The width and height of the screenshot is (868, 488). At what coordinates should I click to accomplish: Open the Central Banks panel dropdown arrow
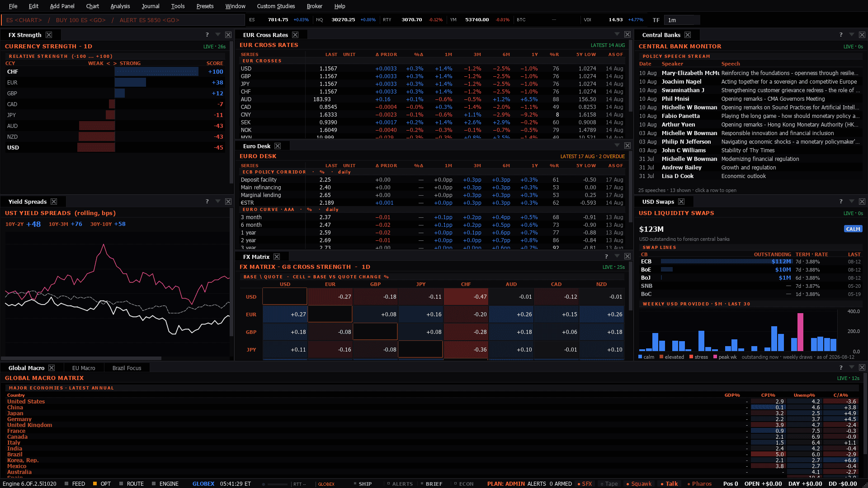point(852,35)
